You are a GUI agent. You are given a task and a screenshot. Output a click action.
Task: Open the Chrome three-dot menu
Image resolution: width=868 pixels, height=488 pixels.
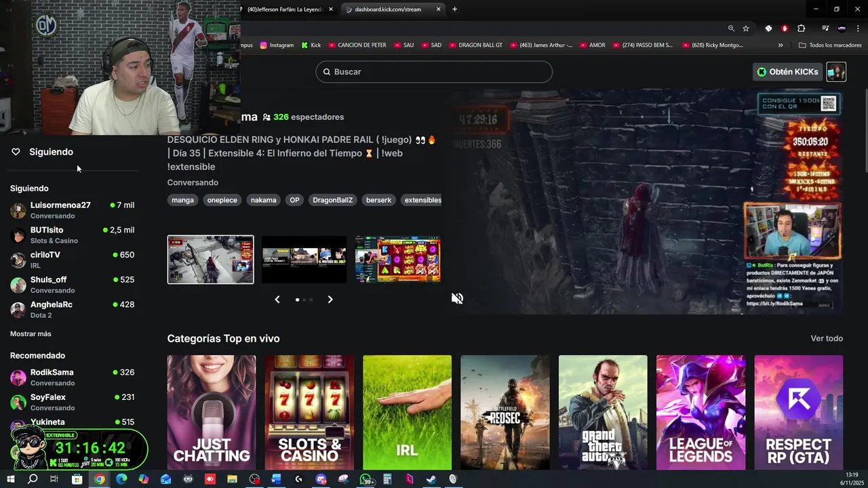pyautogui.click(x=858, y=28)
